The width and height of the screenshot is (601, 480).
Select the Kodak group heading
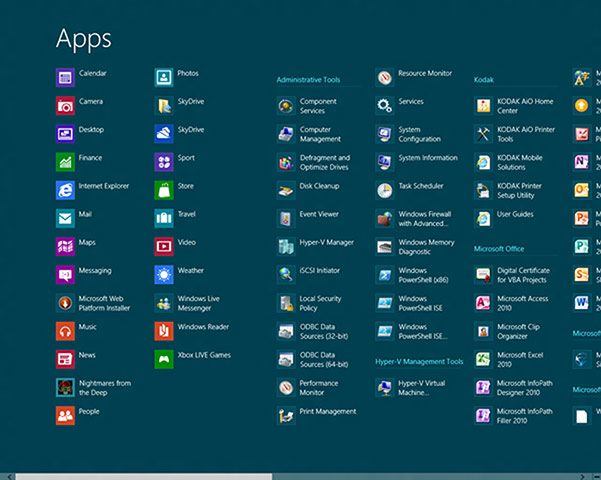pos(484,79)
